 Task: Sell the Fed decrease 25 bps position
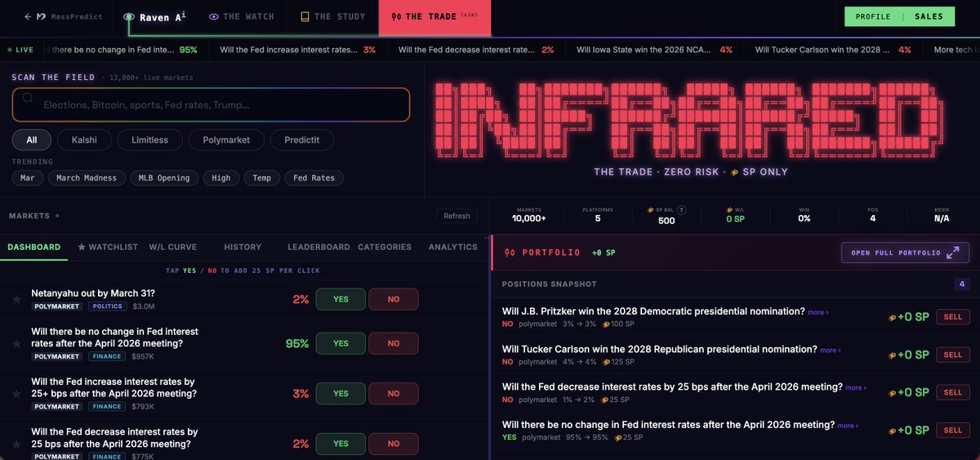952,392
